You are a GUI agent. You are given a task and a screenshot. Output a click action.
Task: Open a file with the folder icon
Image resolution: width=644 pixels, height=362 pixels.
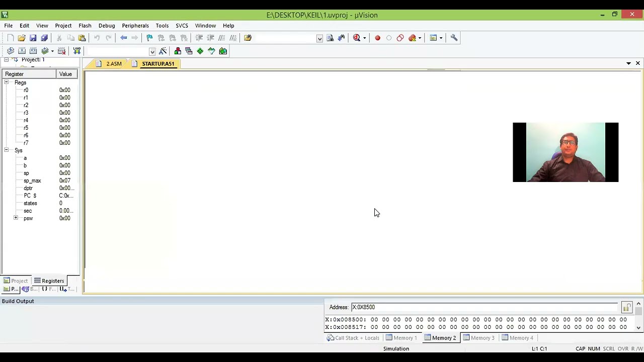(22, 38)
